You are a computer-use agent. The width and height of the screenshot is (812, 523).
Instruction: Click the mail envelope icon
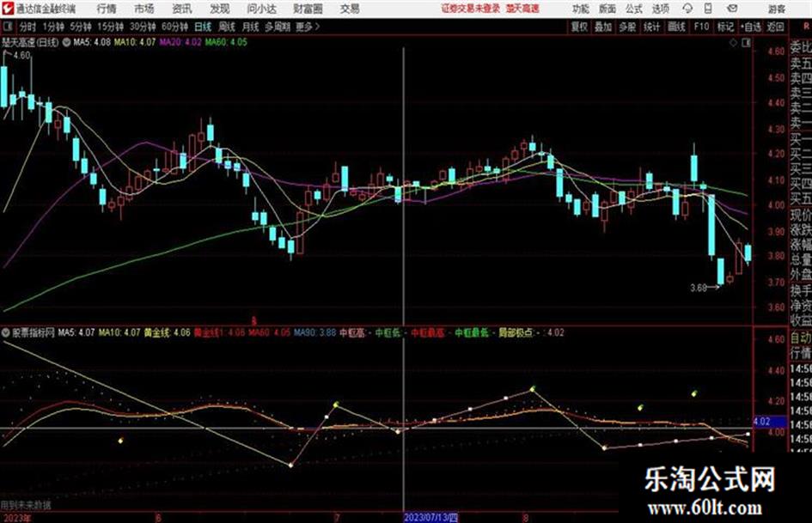pyautogui.click(x=732, y=9)
